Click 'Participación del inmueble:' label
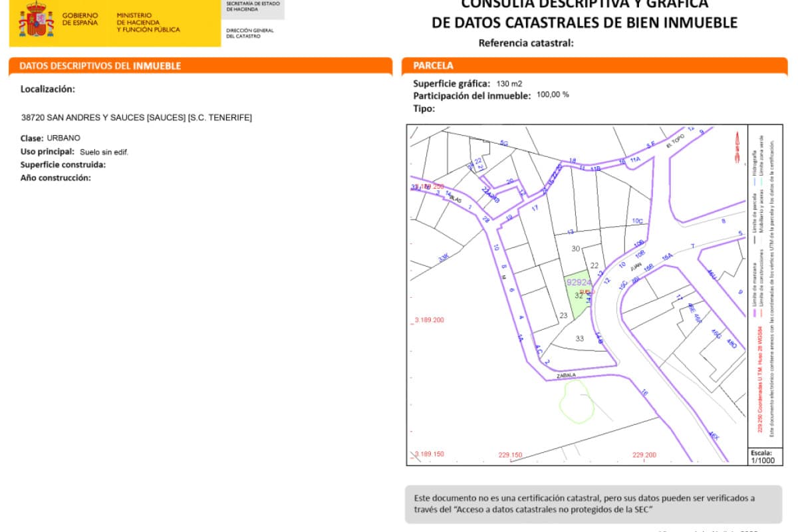The width and height of the screenshot is (798, 532). click(x=472, y=96)
